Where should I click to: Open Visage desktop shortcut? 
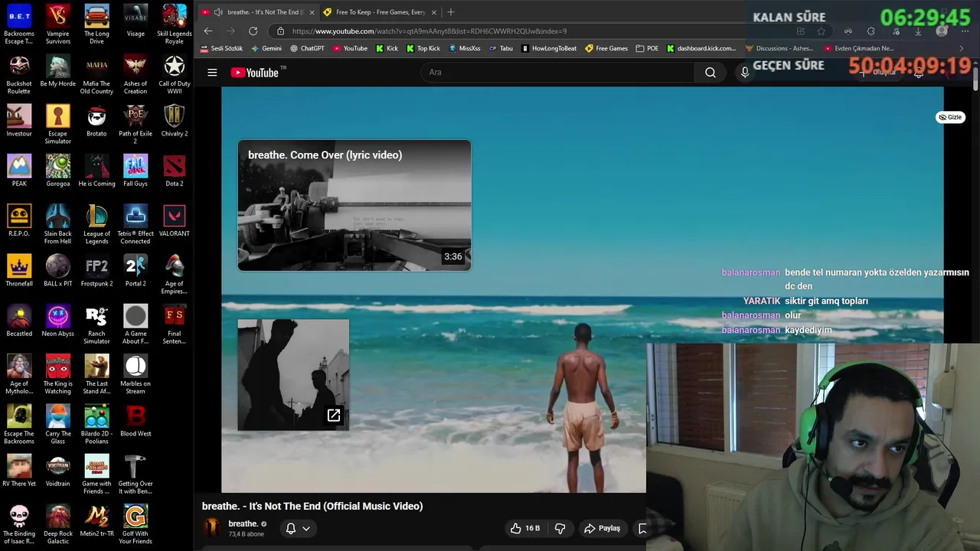136,21
